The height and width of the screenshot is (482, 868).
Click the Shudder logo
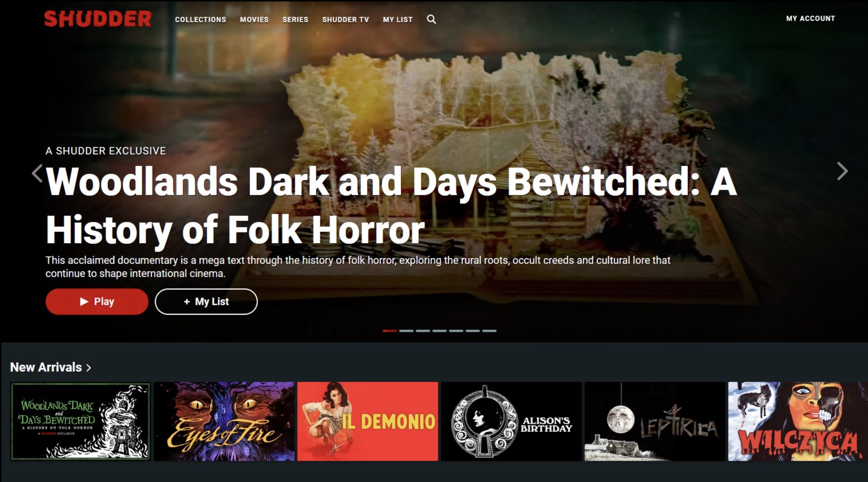pyautogui.click(x=98, y=19)
